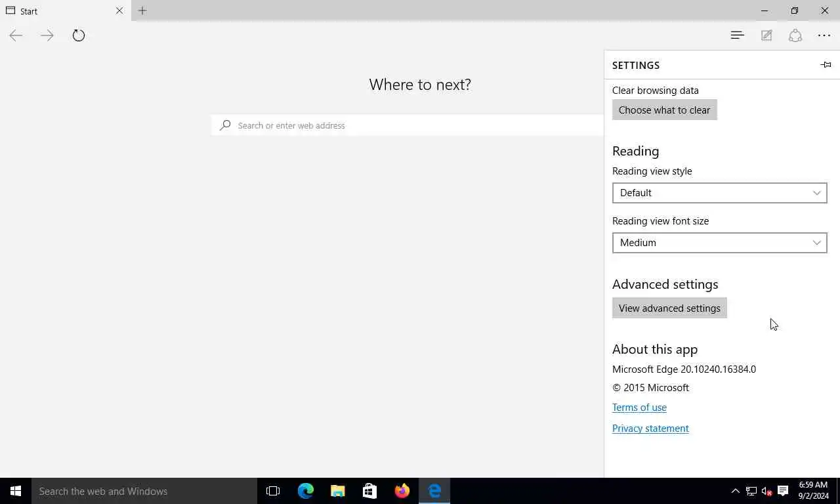
Task: Click the Share icon in toolbar
Action: coord(795,35)
